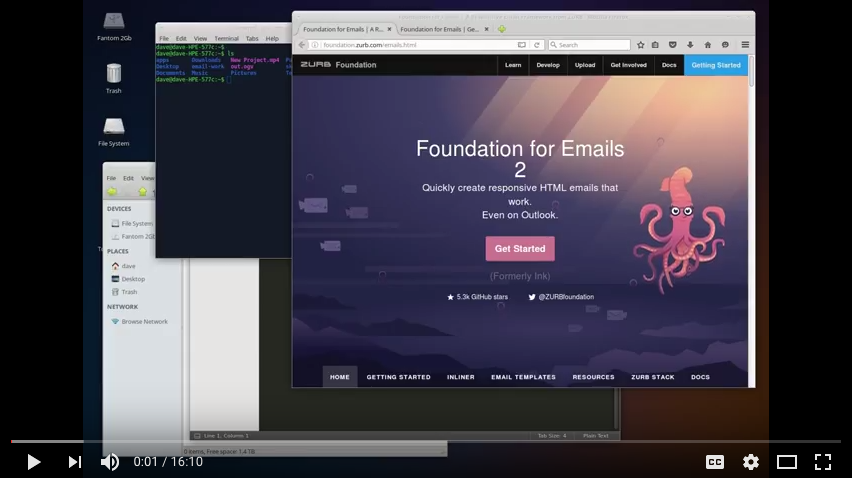Click the pink Get Started button
The height and width of the screenshot is (478, 852).
520,249
